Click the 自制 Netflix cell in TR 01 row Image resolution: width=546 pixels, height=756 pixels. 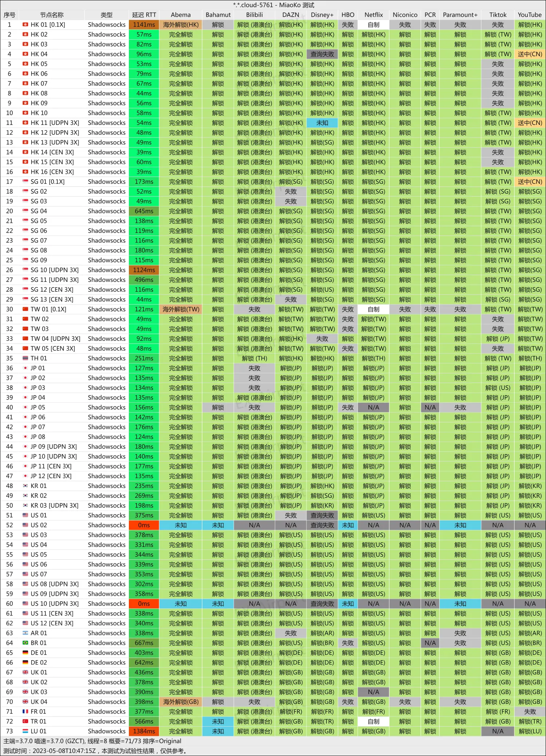374,721
